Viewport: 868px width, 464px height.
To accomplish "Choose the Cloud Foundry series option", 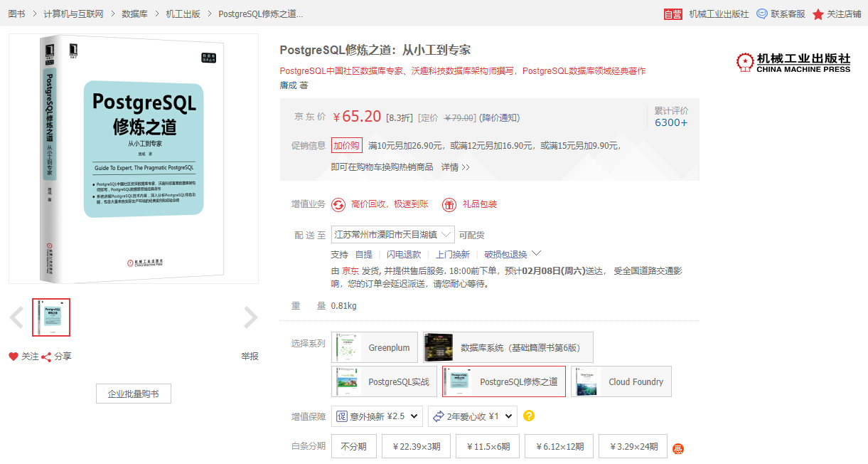I will tap(621, 381).
